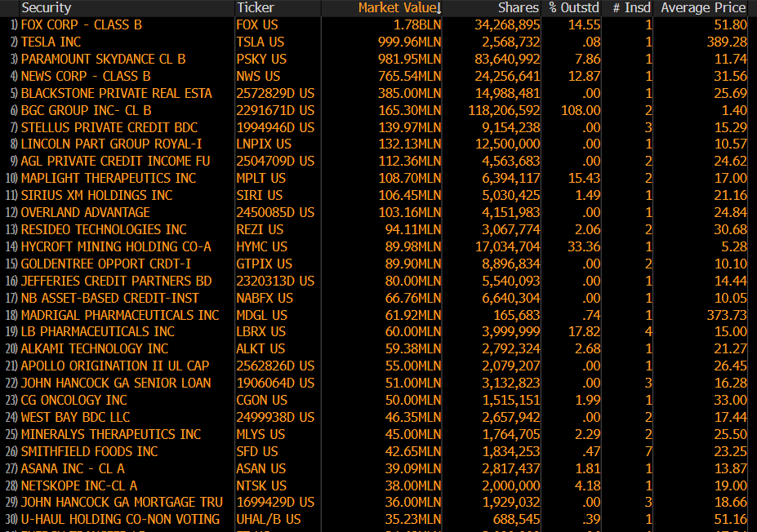The image size is (757, 532).
Task: Open MINERALYS THERAPEUTICS INC
Action: [111, 435]
